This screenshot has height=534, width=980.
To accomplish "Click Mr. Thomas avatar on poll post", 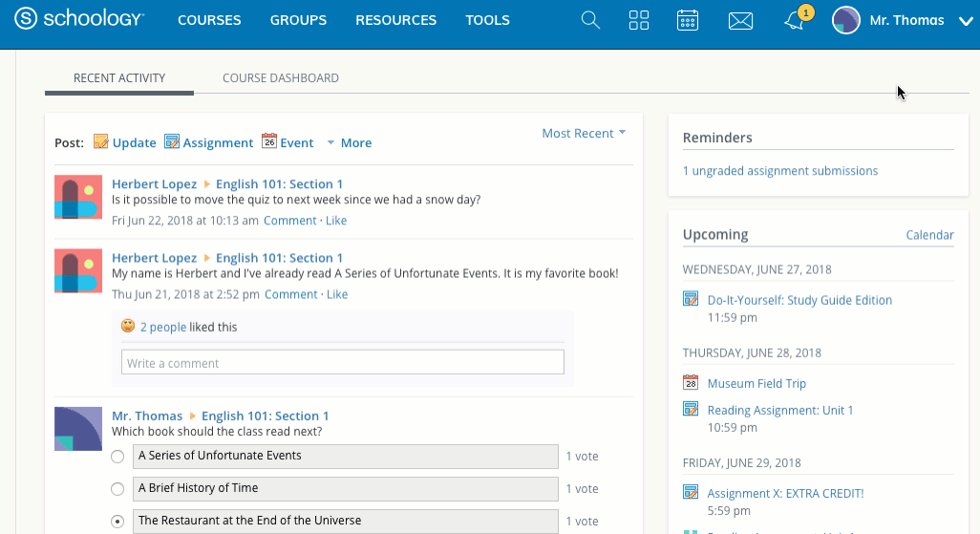I will 78,429.
